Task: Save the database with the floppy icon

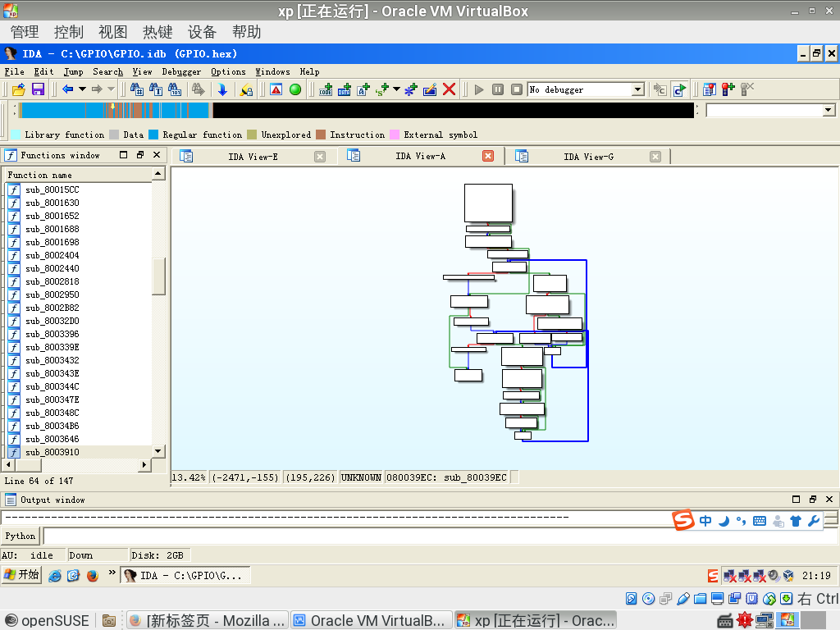Action: [38, 89]
